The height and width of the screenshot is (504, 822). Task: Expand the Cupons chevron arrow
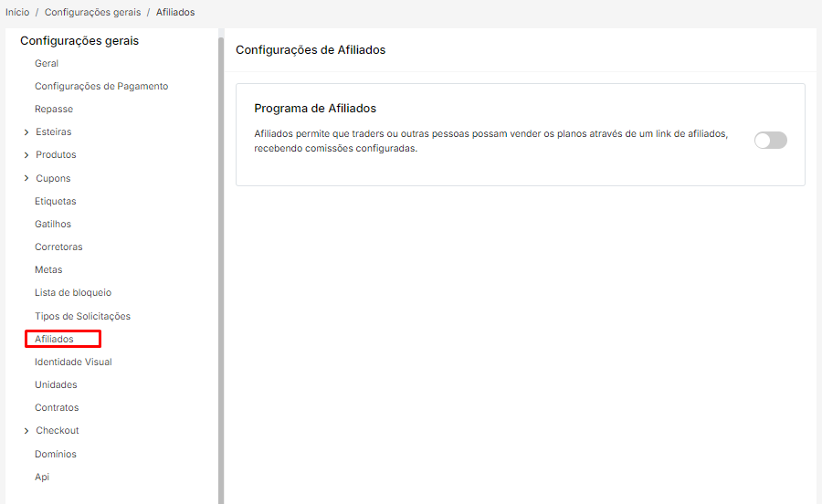coord(26,179)
